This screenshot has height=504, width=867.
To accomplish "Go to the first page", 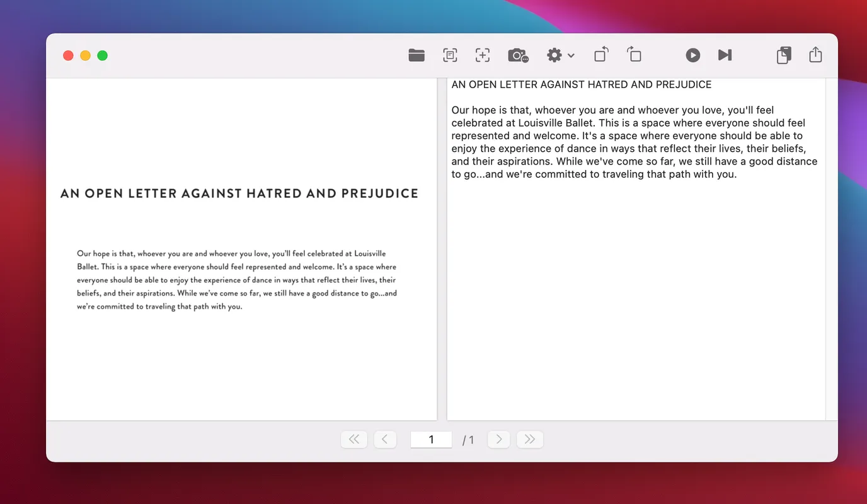I will (354, 439).
